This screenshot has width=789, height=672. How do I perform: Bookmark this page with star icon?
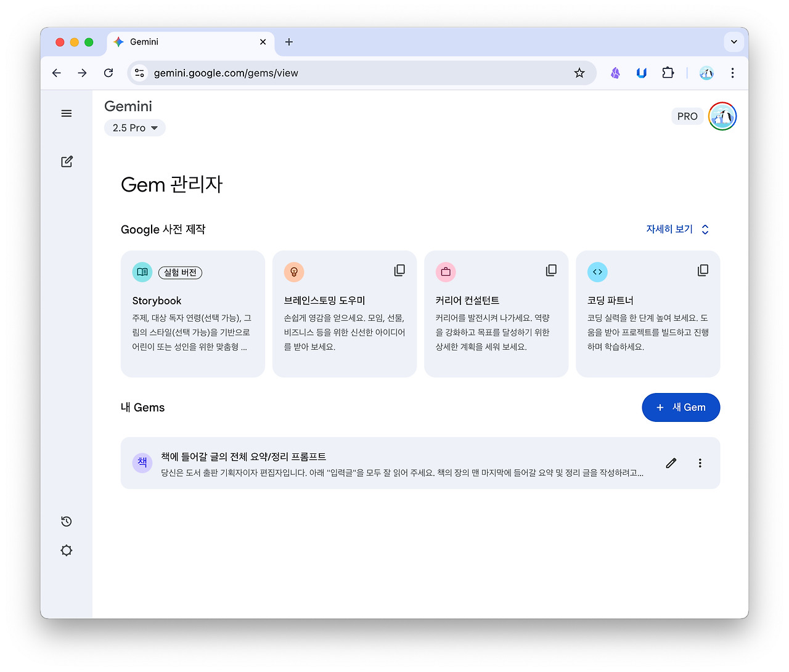click(579, 73)
